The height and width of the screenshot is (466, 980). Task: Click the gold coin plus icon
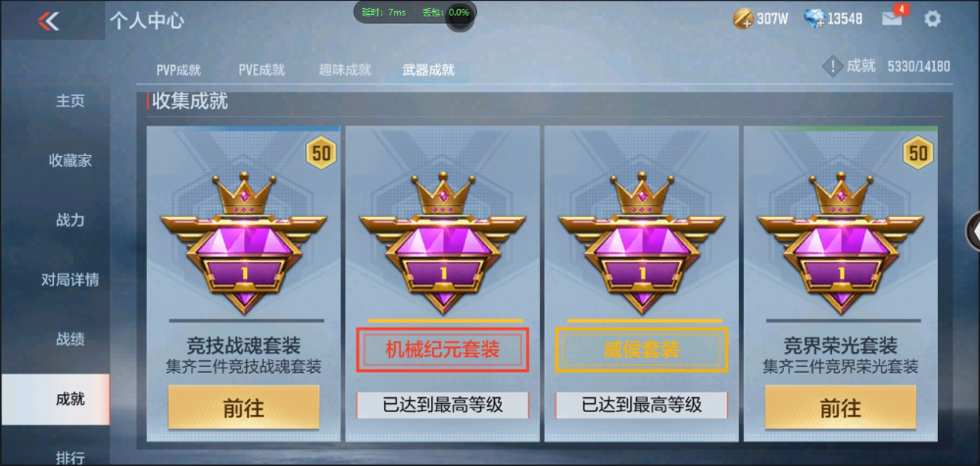tap(743, 19)
